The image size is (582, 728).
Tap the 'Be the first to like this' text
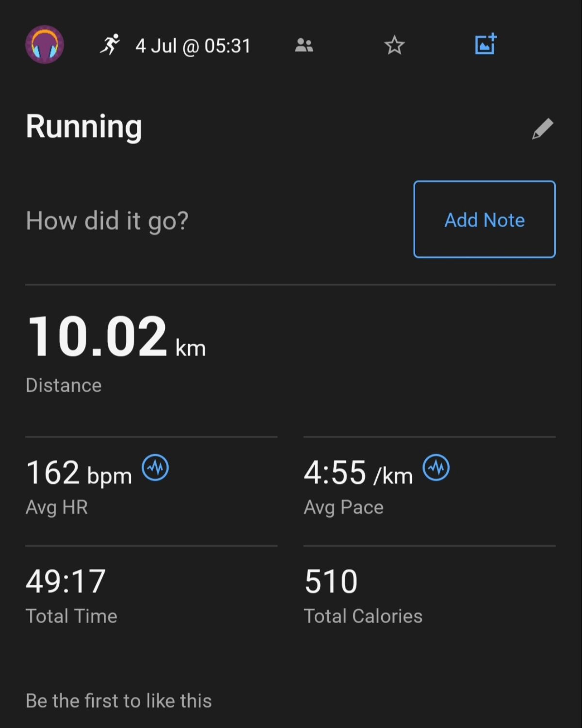119,701
